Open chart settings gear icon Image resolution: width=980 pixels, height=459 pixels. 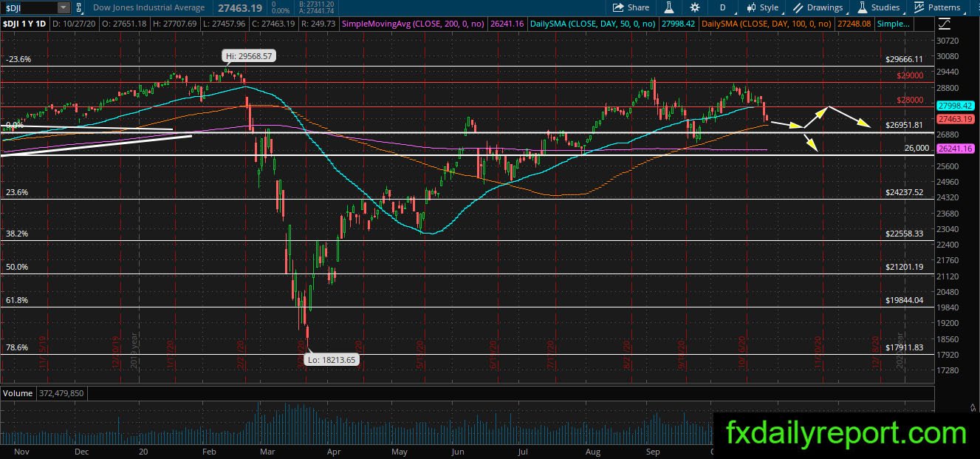[695, 7]
